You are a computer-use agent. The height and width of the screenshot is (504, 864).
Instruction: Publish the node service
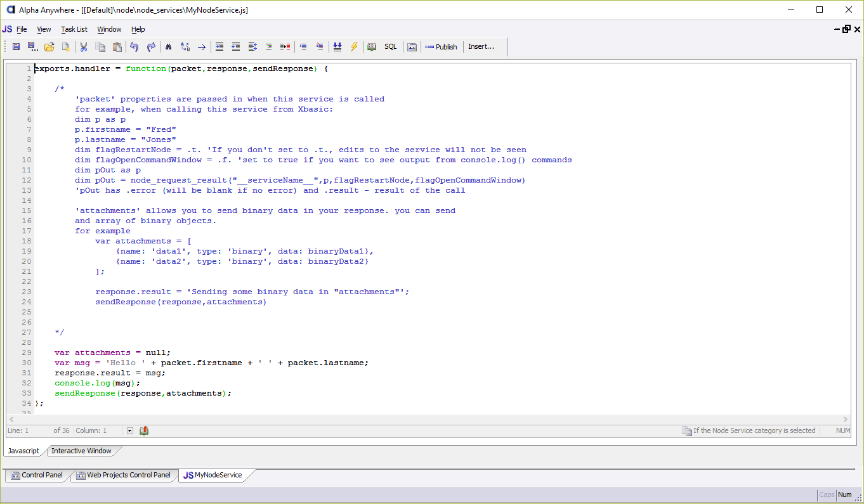[x=441, y=47]
